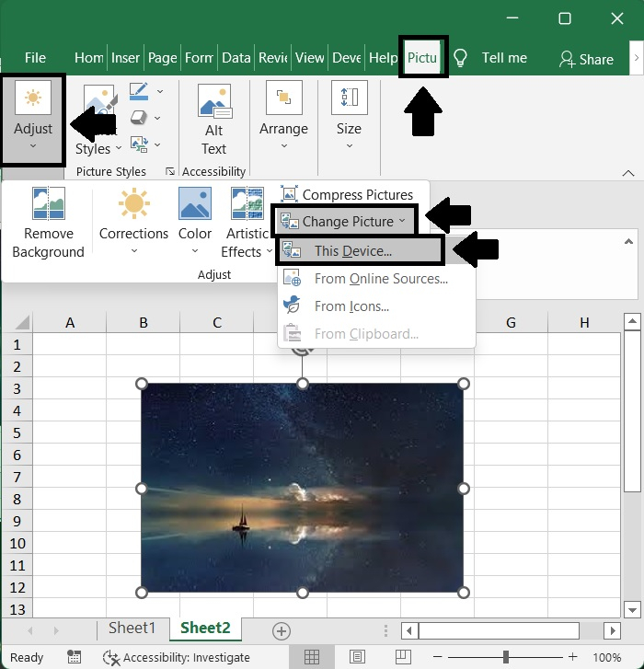Screen dimensions: 644x669
Task: Select the night sky picture
Action: [x=302, y=488]
